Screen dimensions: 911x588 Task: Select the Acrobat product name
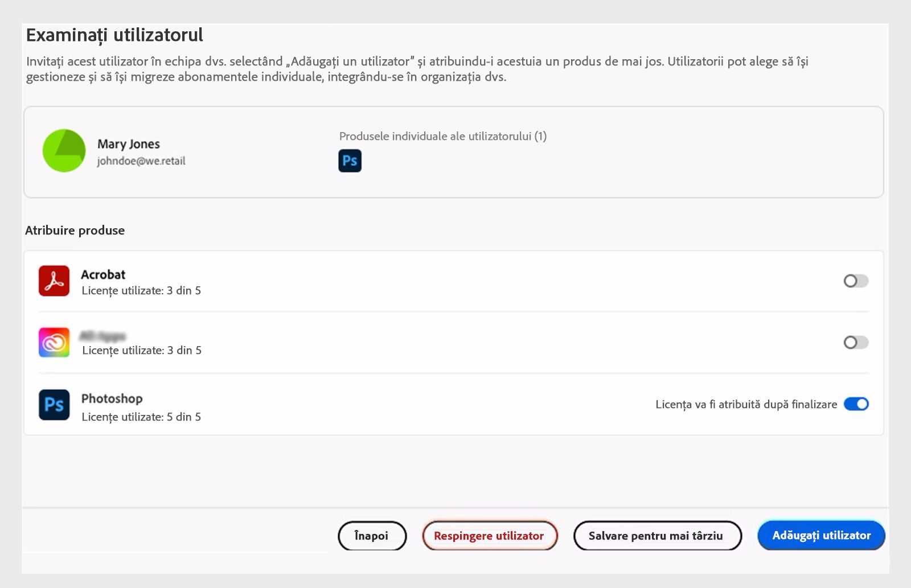pyautogui.click(x=103, y=274)
